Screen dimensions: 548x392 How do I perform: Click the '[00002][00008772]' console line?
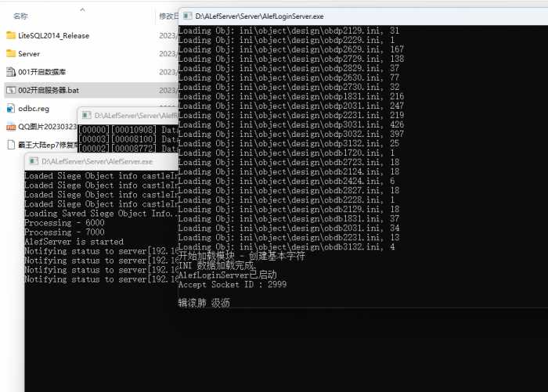pyautogui.click(x=128, y=149)
